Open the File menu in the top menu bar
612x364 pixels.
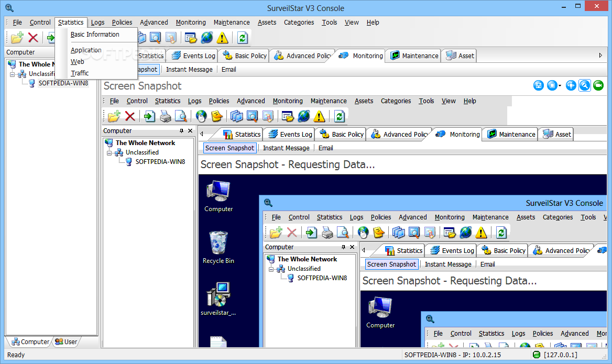click(17, 22)
